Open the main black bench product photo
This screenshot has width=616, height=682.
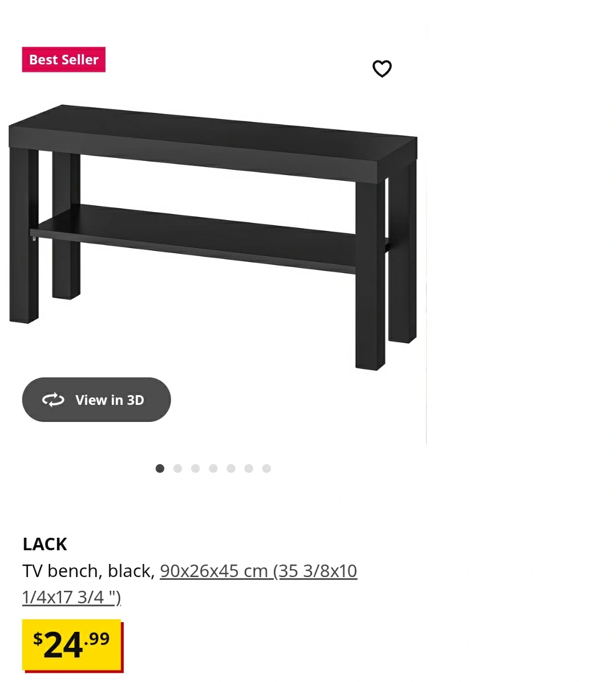[x=213, y=237]
